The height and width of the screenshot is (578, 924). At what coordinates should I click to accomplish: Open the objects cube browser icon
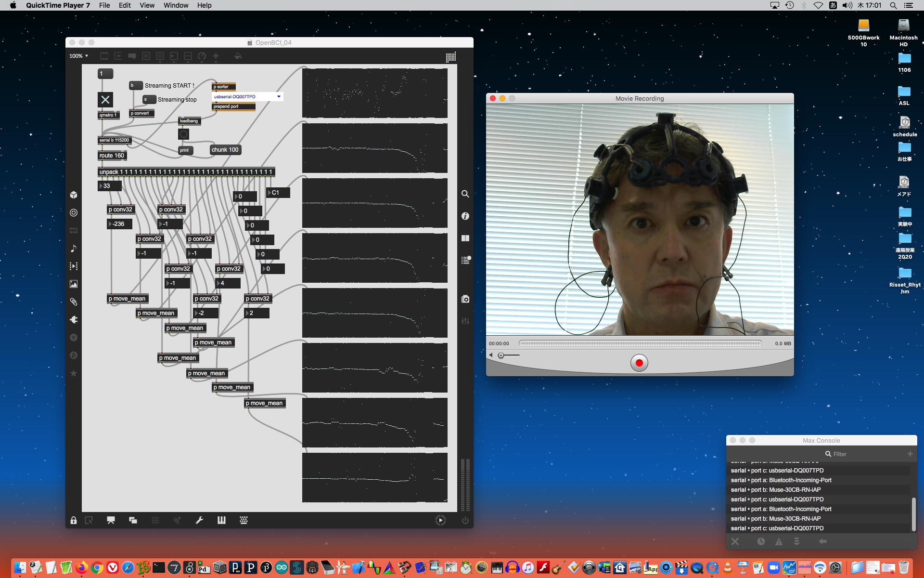coord(74,195)
